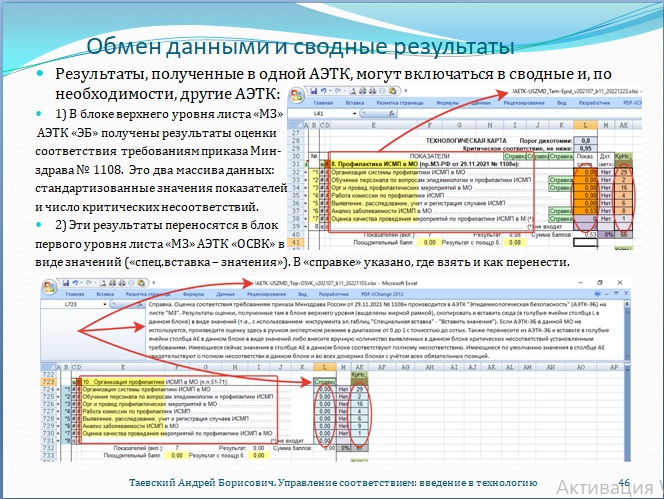Click the Справка button in row 33 of the upper Excel

tap(561, 180)
